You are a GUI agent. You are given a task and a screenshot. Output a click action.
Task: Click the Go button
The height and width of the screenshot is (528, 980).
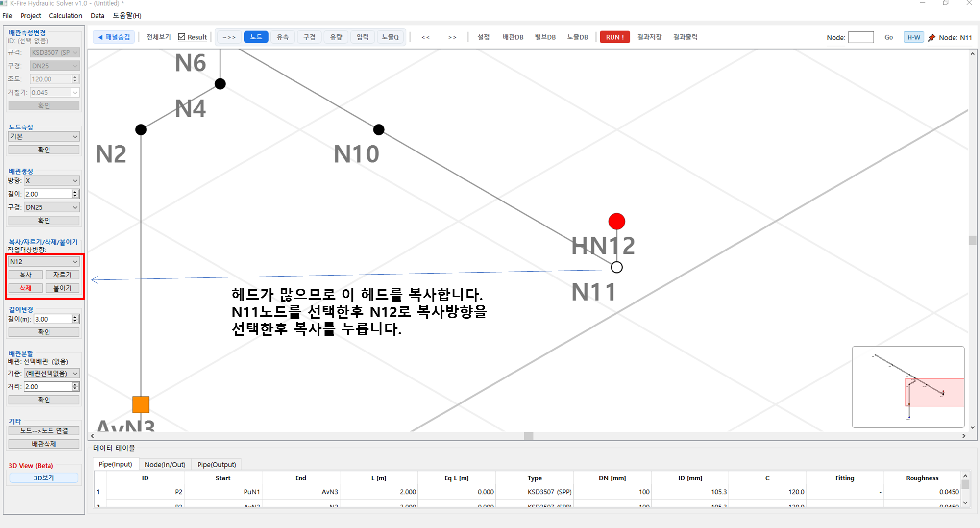888,37
